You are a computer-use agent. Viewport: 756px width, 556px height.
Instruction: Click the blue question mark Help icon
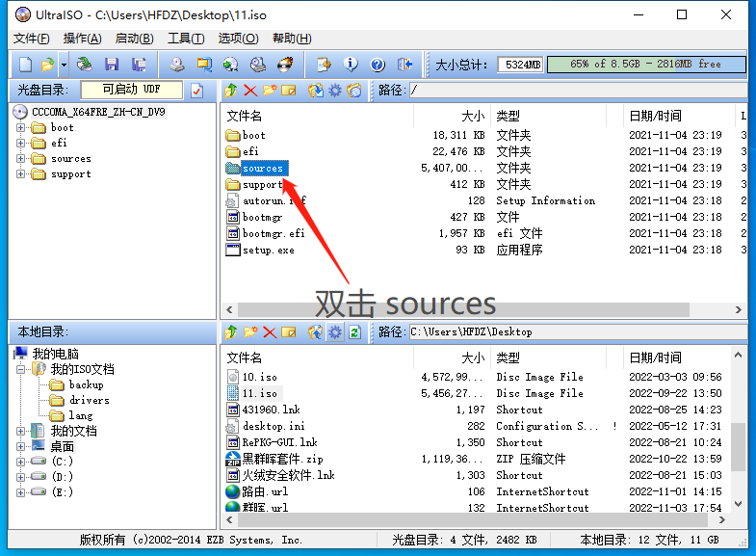click(378, 65)
